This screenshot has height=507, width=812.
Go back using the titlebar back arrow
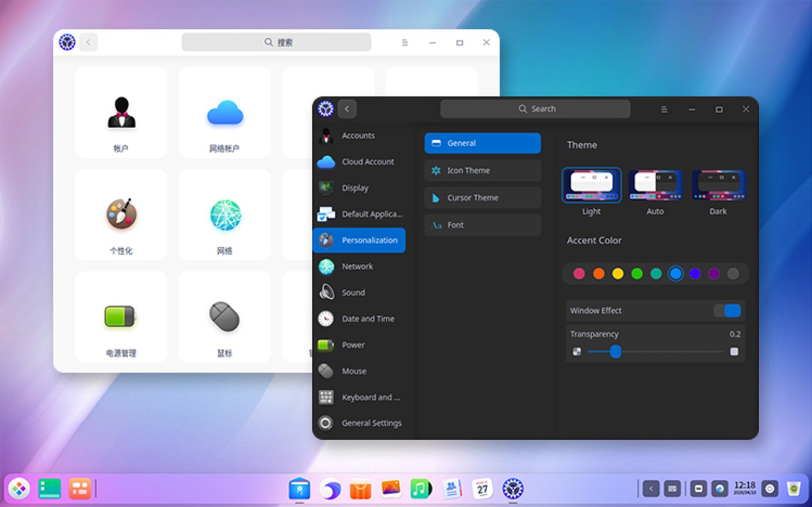pos(347,108)
